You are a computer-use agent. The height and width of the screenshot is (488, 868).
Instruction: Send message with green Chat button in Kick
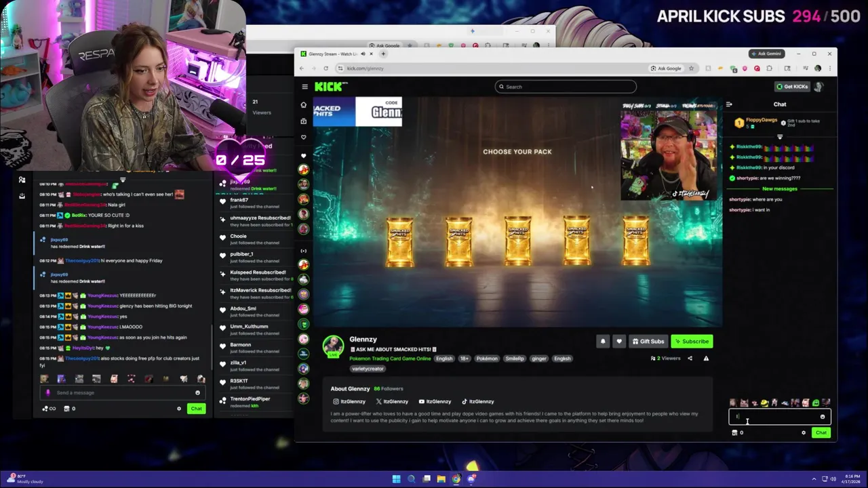point(821,433)
